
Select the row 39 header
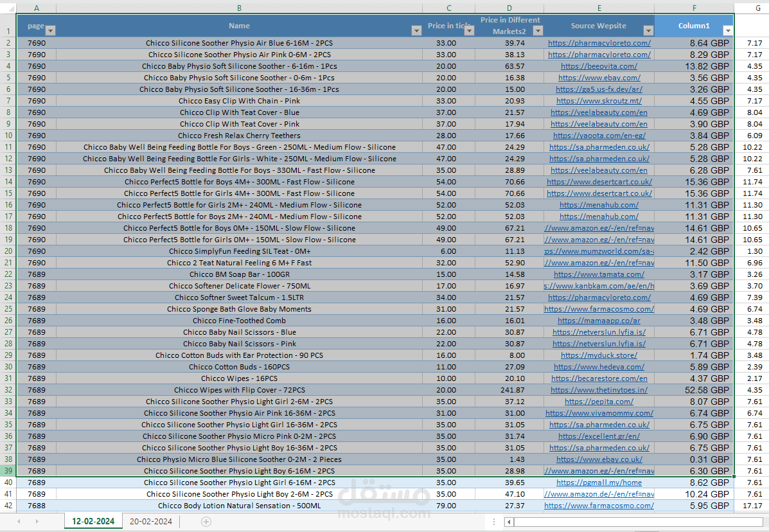click(8, 471)
